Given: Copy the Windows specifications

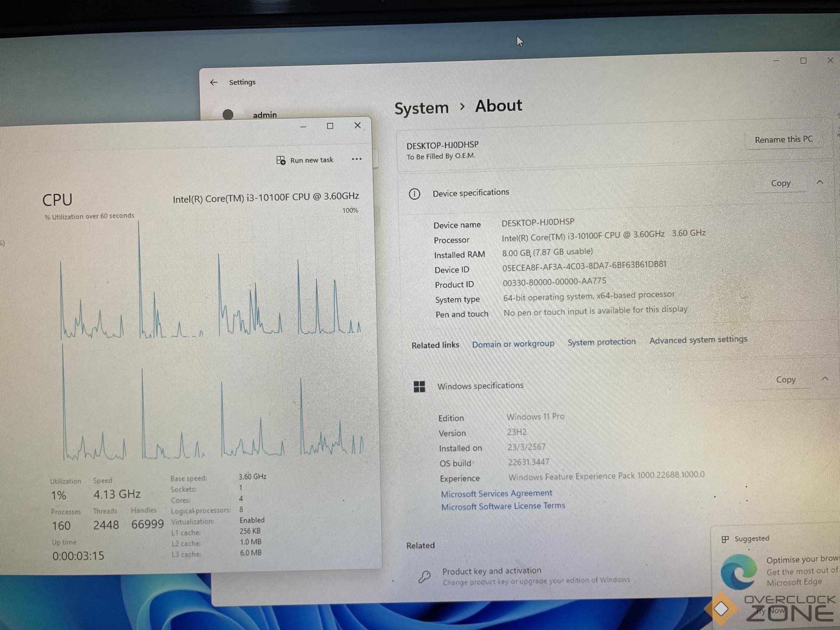Looking at the screenshot, I should pyautogui.click(x=785, y=380).
